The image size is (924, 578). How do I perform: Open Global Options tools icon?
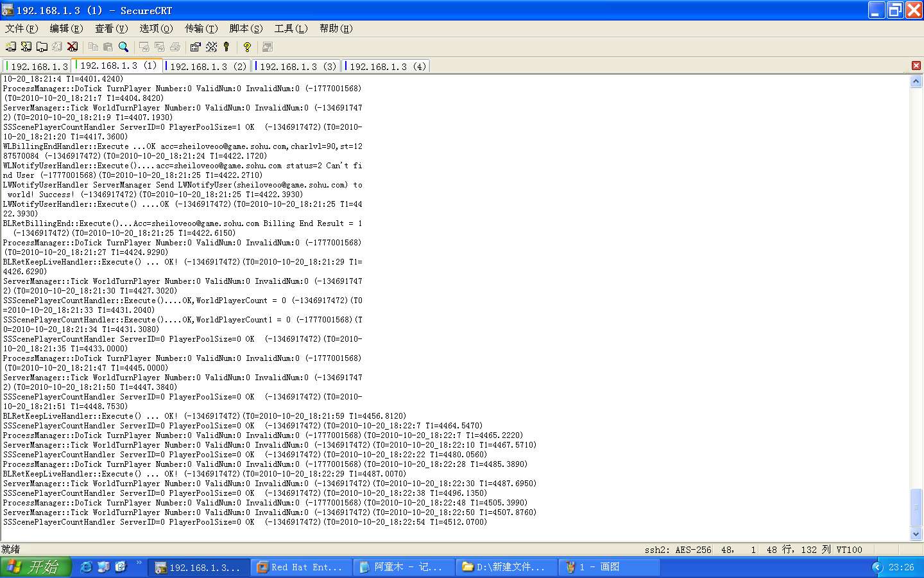(211, 47)
